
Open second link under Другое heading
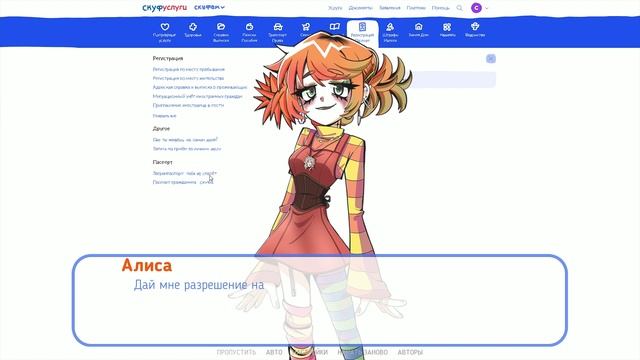pyautogui.click(x=187, y=149)
